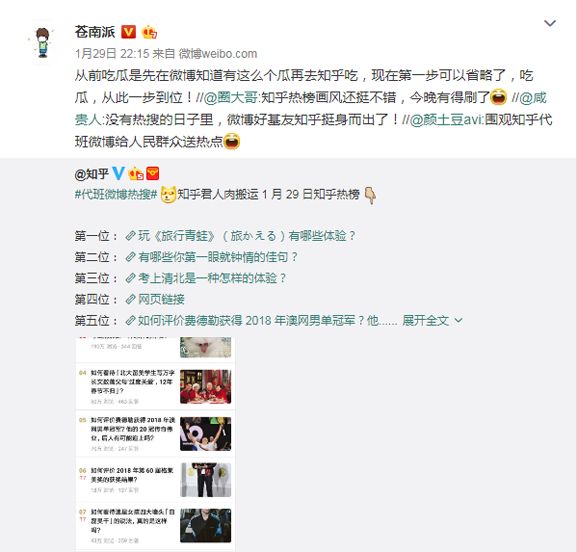Open 有哪些你第一眼就钟情的佳句 link

coord(212,257)
